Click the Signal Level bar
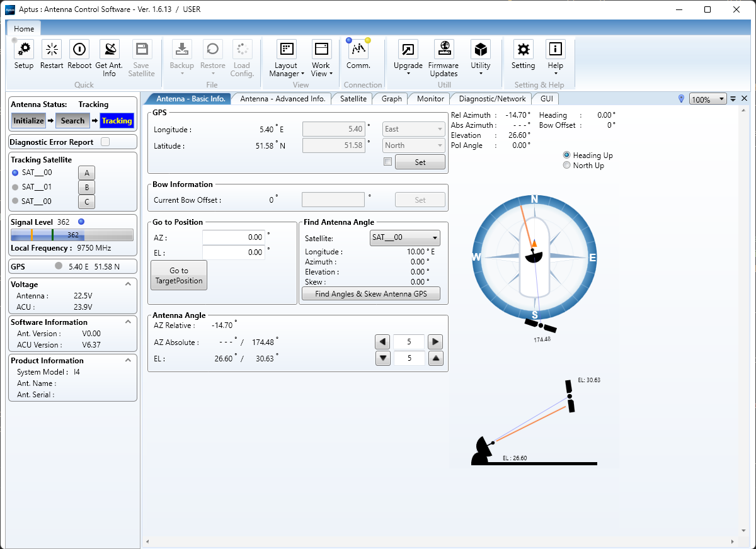Screen dimensions: 756x549 point(72,235)
